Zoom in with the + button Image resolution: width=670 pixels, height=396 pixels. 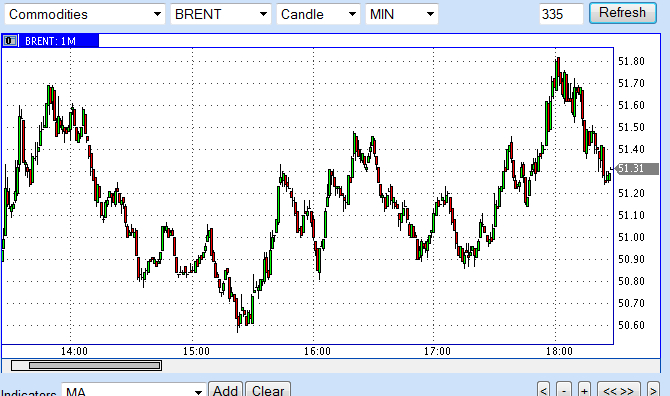click(584, 390)
